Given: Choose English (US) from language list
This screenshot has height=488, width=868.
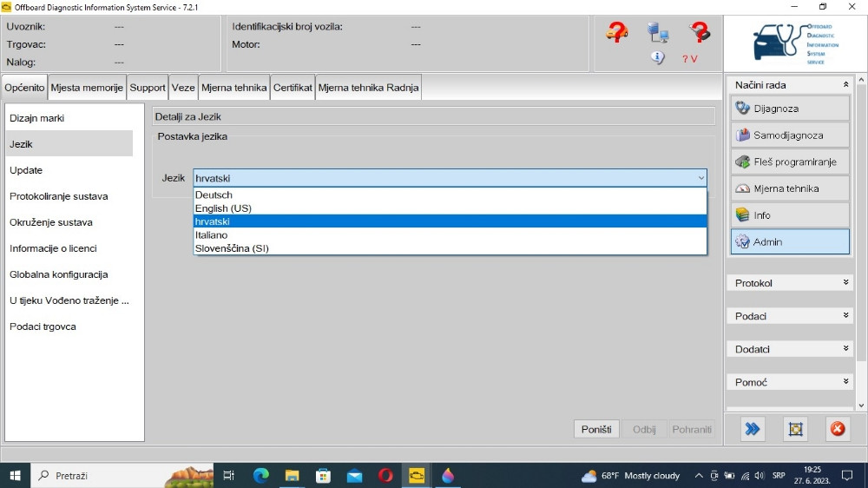Looking at the screenshot, I should [x=450, y=208].
